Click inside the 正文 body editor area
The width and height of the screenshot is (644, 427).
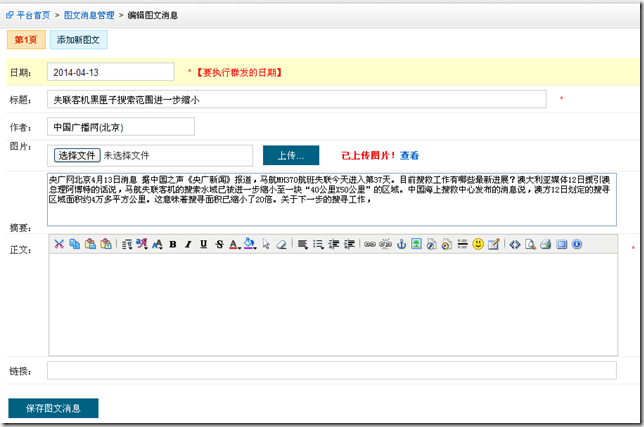(x=333, y=305)
